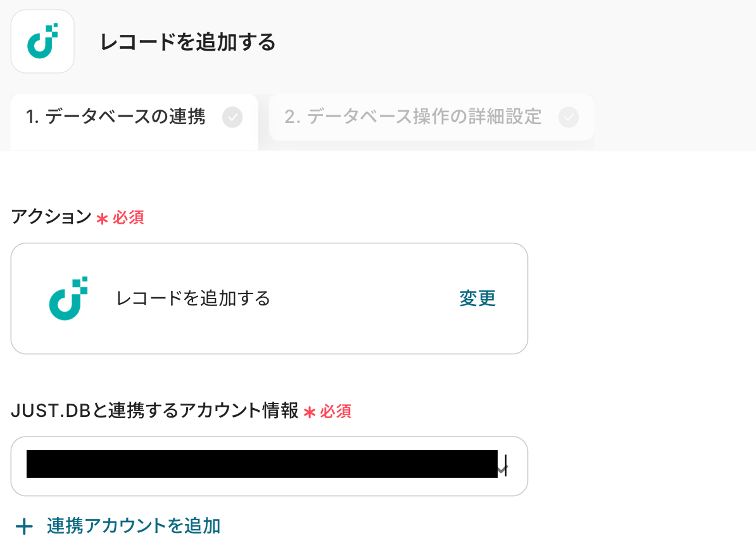
Task: Click the JUST.DB icon inside the action card
Action: click(68, 298)
